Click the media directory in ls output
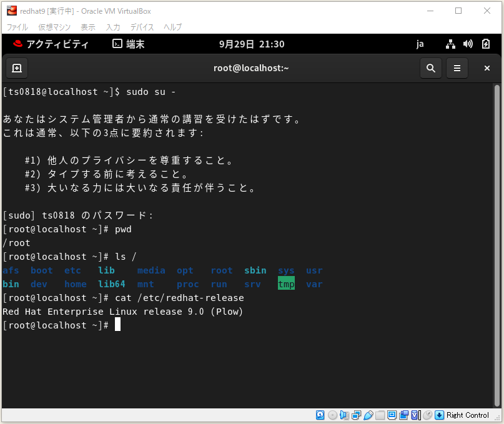Viewport: 504px width, 424px height. click(151, 270)
